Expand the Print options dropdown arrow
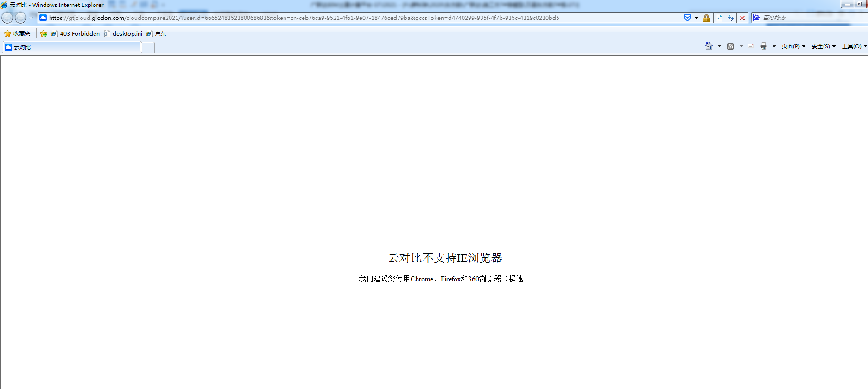868x389 pixels. coord(774,46)
